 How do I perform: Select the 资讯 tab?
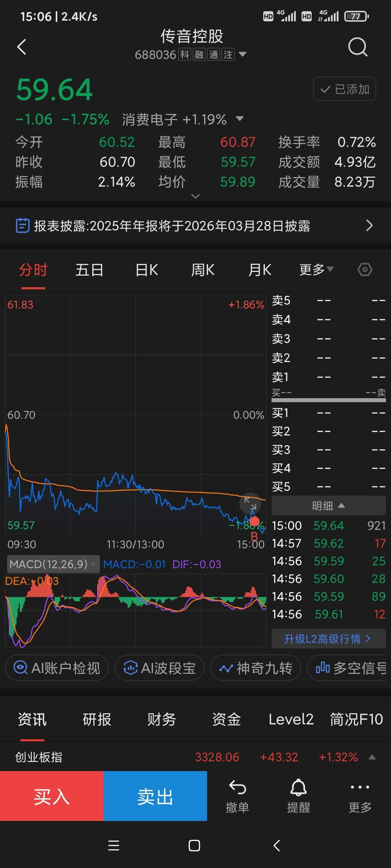[x=32, y=719]
